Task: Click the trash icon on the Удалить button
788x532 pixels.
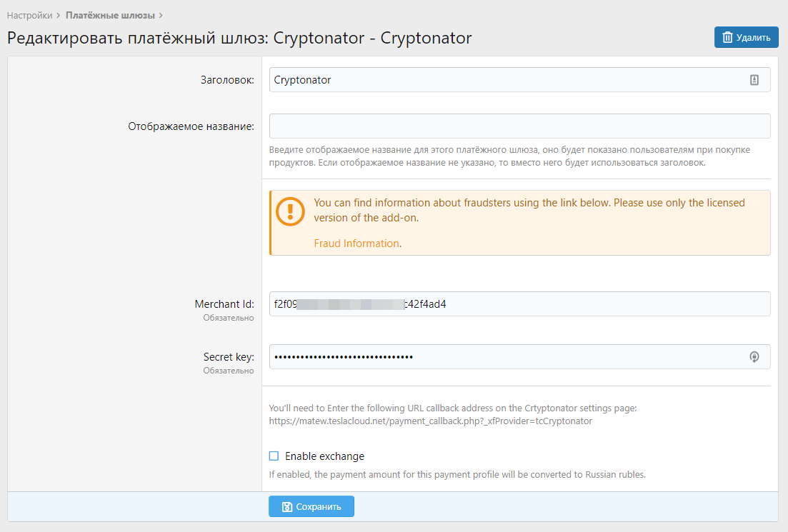Action: 727,38
